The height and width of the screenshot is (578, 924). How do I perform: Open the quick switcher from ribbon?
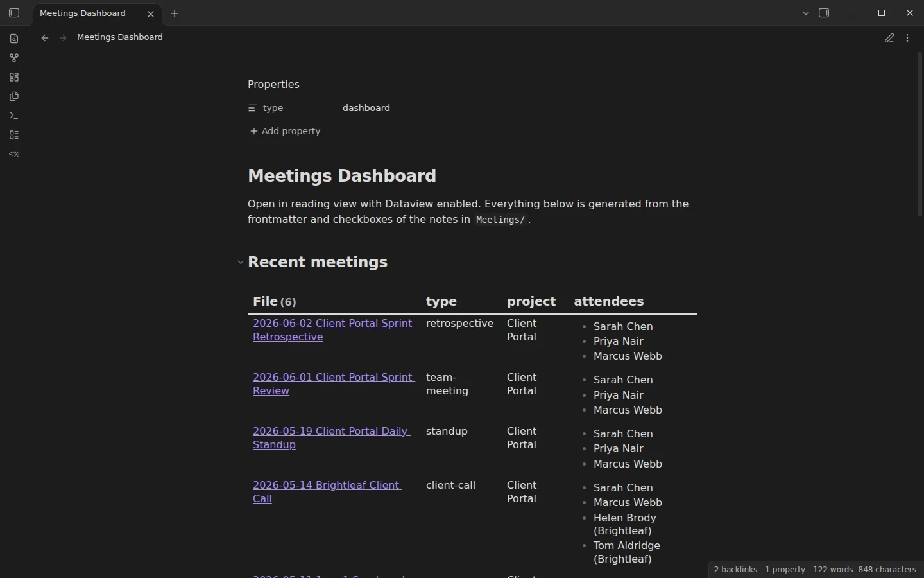click(x=14, y=39)
